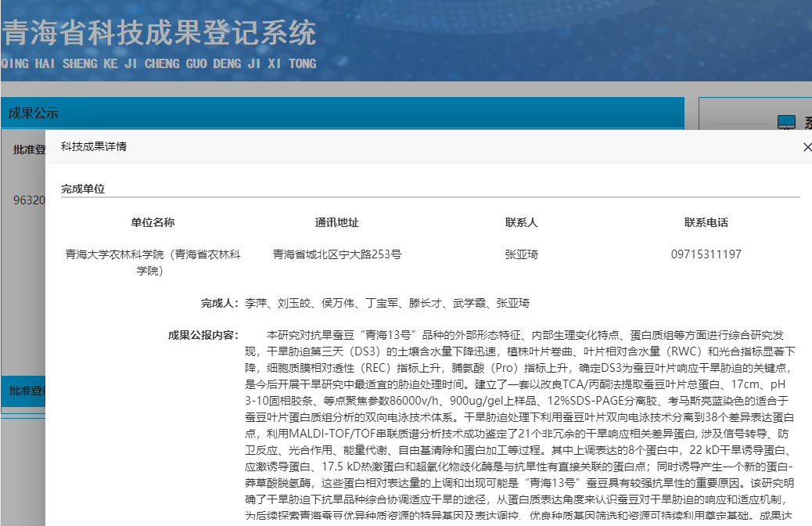The image size is (812, 526).
Task: Click the monitor icon in right panel
Action: coord(786,123)
